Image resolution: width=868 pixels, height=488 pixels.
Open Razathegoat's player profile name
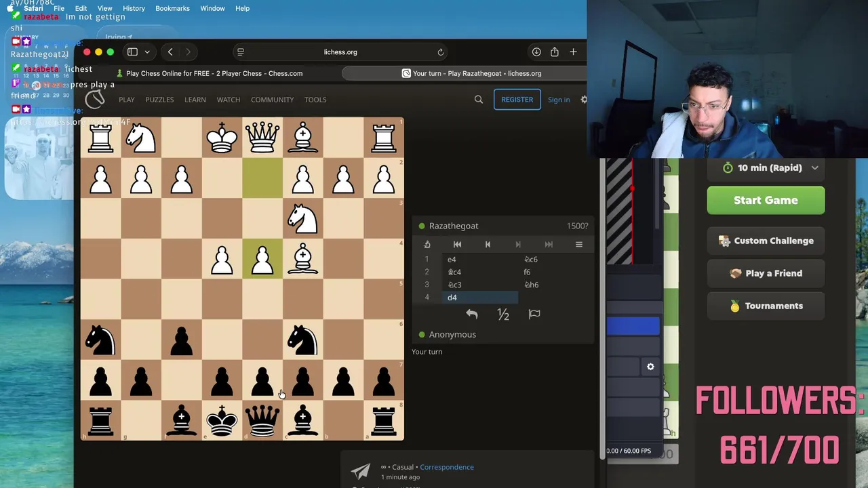(x=454, y=226)
